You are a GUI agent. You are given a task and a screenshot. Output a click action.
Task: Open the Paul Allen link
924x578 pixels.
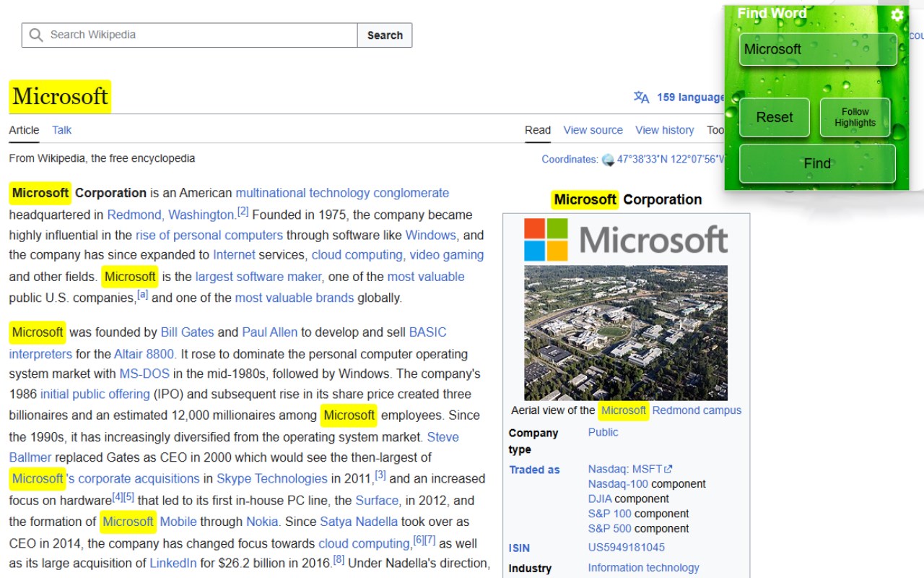269,332
